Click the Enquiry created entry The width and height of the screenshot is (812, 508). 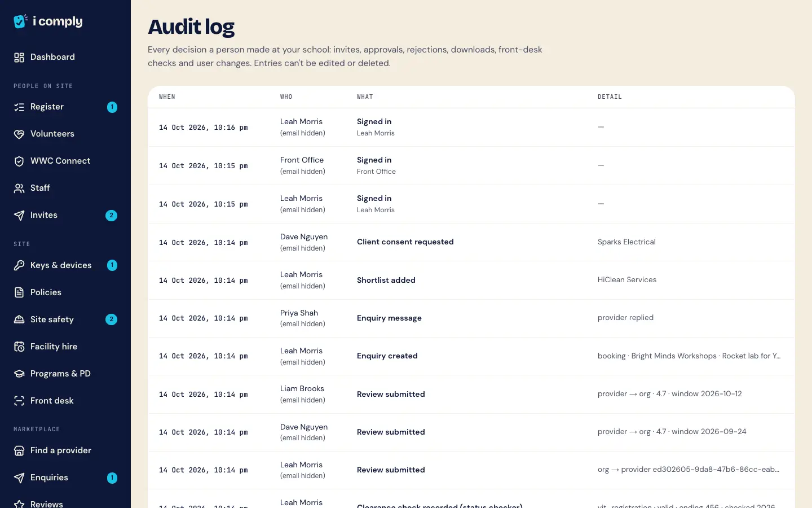pyautogui.click(x=387, y=356)
